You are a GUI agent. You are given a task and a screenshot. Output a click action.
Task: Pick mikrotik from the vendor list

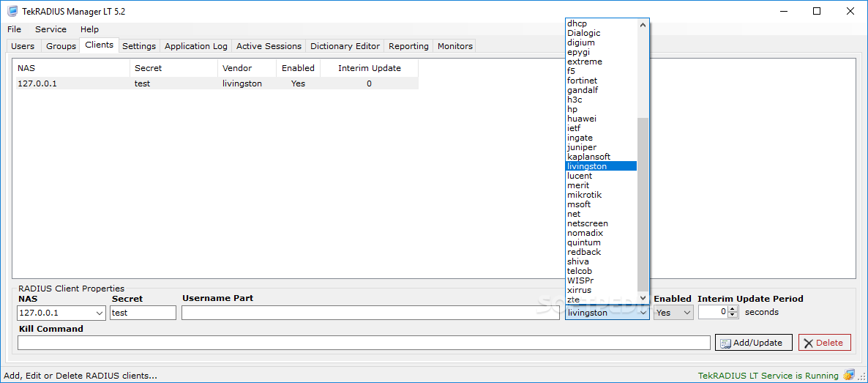[x=601, y=195]
